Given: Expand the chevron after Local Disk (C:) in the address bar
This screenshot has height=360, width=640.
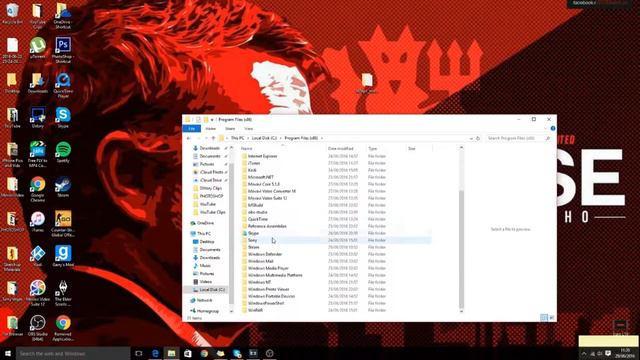Looking at the screenshot, I should coord(280,138).
